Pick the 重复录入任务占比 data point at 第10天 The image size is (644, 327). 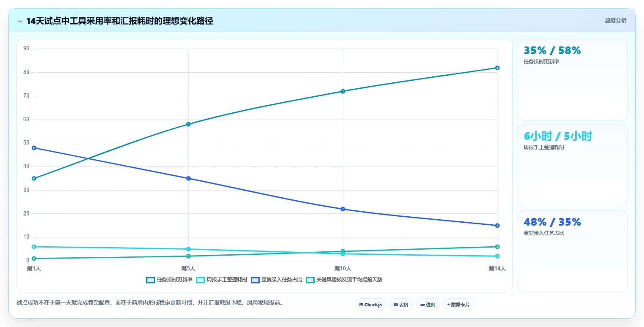point(343,209)
